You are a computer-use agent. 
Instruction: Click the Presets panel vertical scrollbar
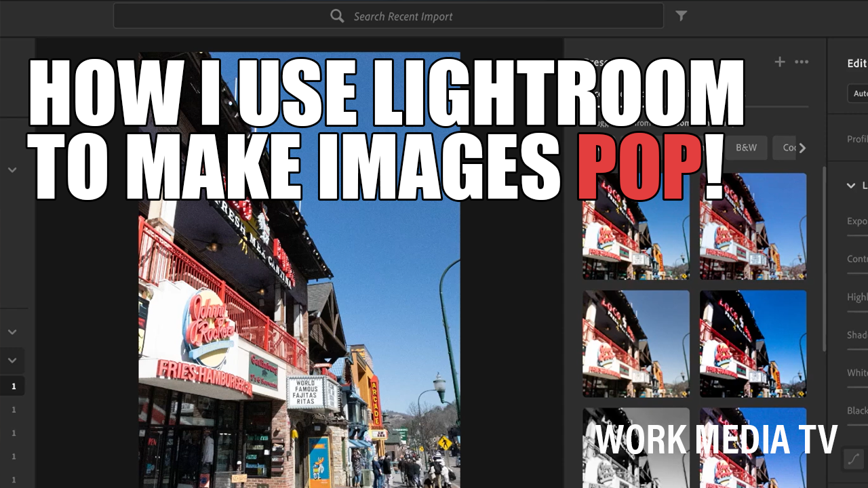(x=825, y=259)
